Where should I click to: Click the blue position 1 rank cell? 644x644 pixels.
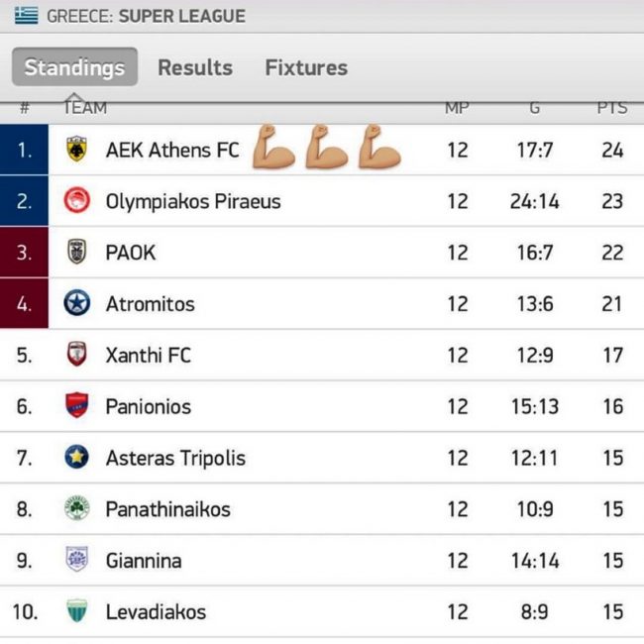click(x=25, y=150)
